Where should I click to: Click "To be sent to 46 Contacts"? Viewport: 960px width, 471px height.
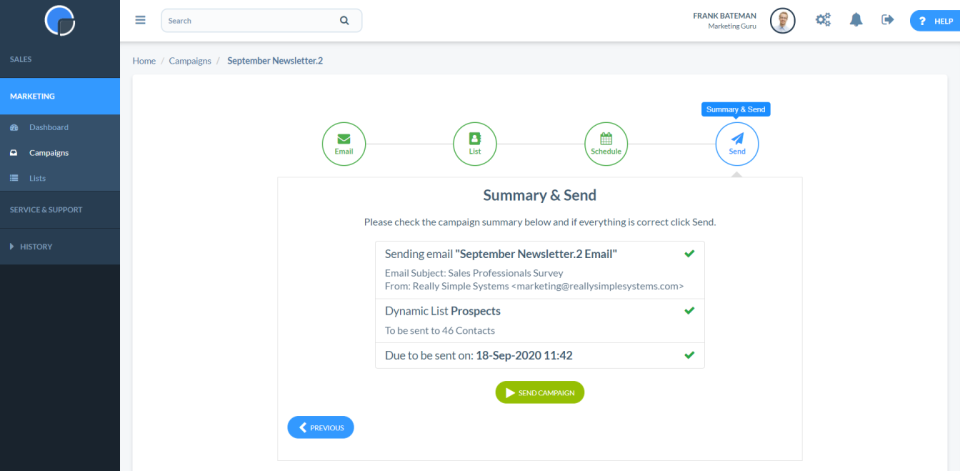[440, 331]
